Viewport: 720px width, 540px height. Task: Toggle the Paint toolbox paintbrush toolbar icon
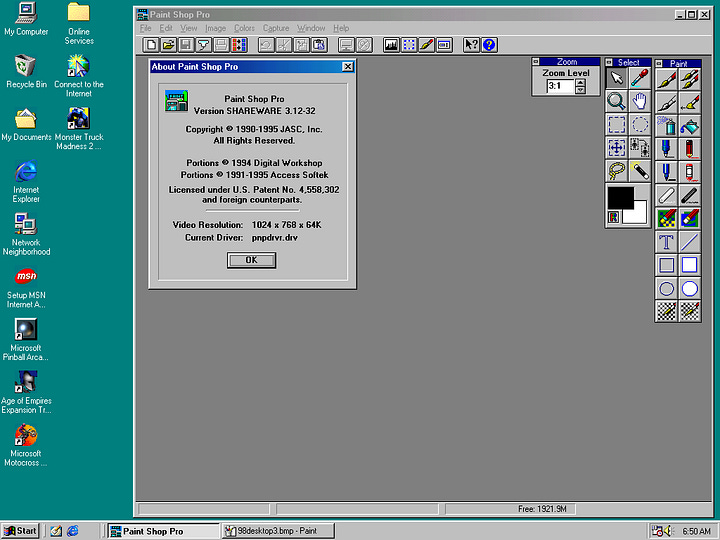pos(427,45)
